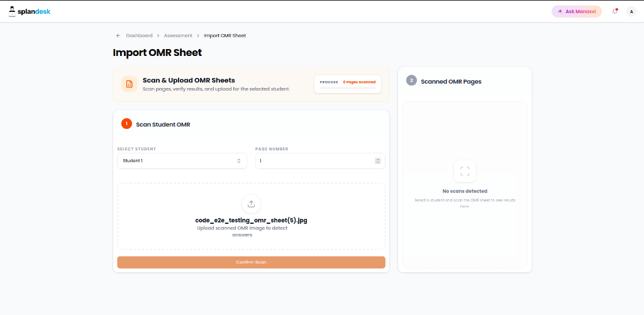Click the upload arrow icon

(x=252, y=204)
